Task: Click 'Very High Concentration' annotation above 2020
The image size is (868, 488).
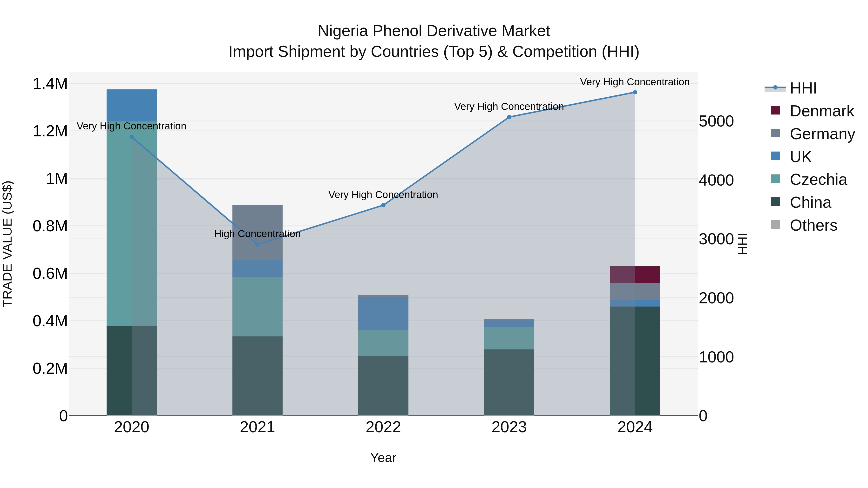Action: click(x=131, y=126)
